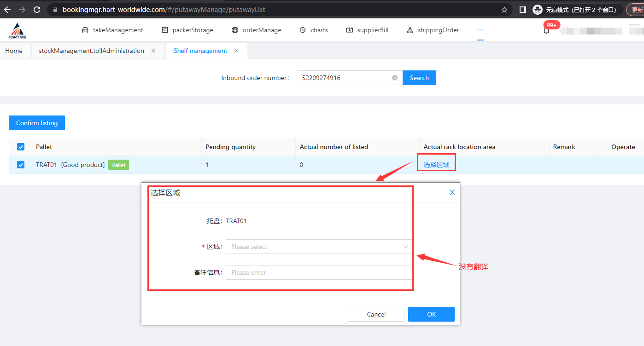Click the Confirm listing button
644x346 pixels.
(x=37, y=123)
